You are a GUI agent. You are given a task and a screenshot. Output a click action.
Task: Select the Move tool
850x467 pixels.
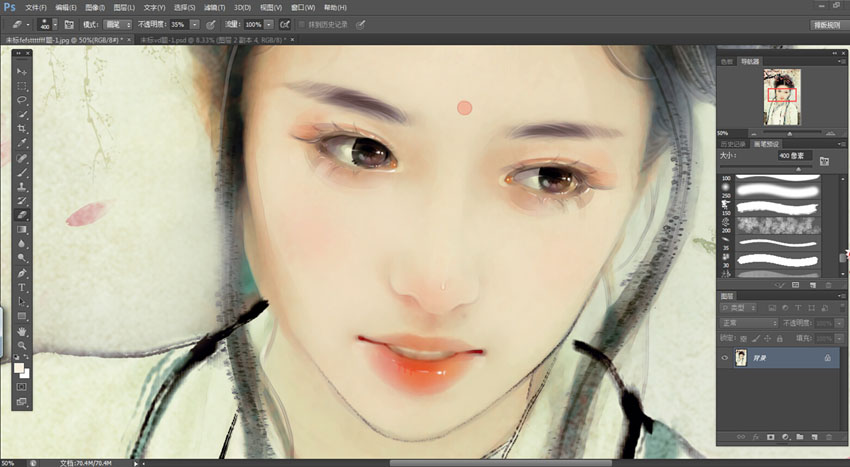[x=22, y=72]
